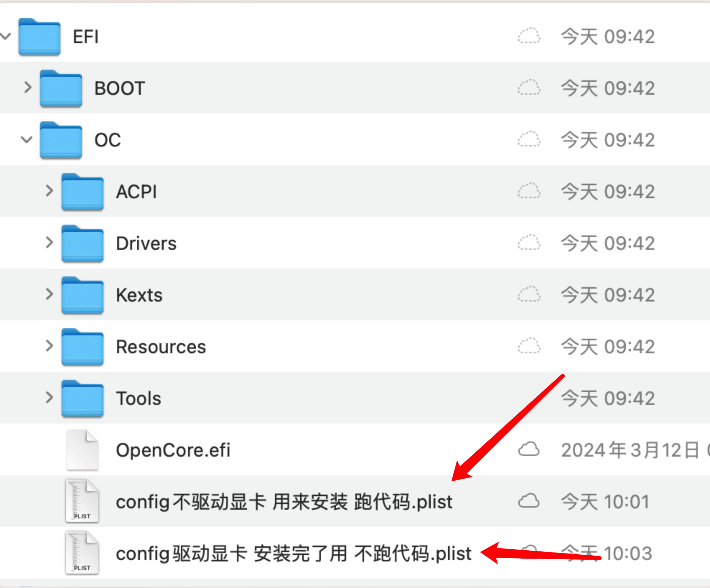Expand the ACPI folder chevron
Image resolution: width=710 pixels, height=588 pixels.
(49, 191)
